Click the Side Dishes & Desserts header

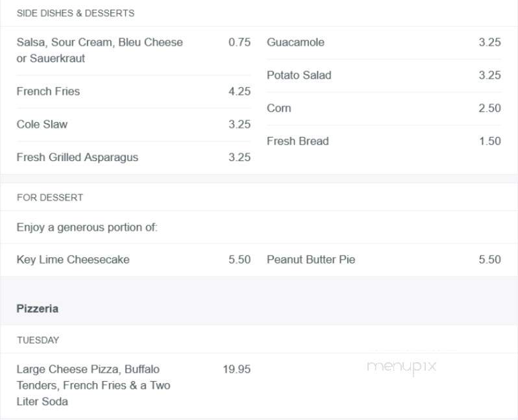(x=75, y=13)
